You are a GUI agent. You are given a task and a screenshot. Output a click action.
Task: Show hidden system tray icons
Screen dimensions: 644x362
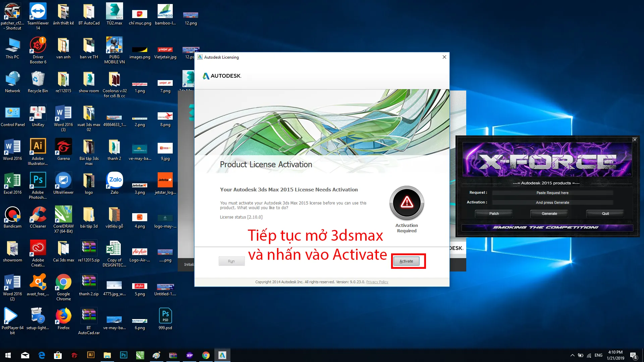[x=572, y=355]
